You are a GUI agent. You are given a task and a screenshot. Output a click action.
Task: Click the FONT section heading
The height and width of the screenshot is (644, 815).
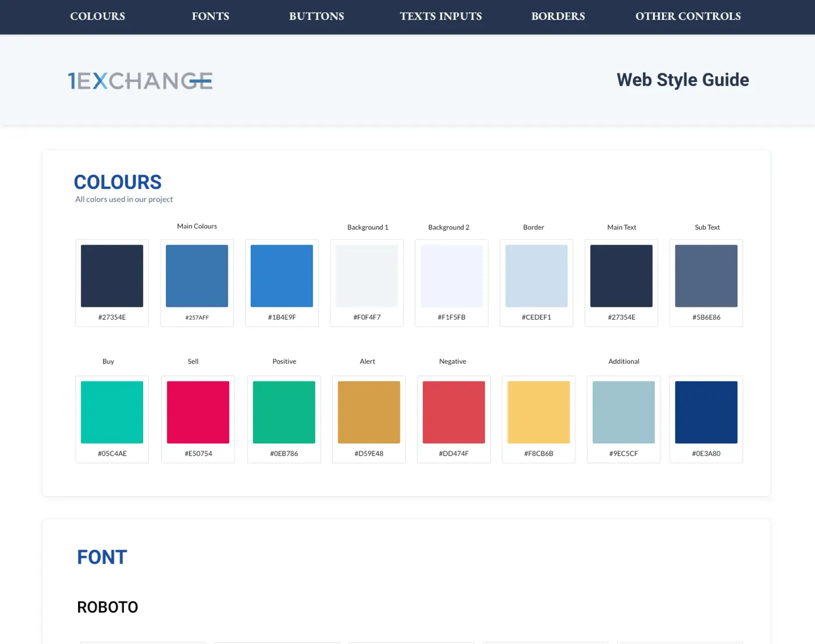(x=102, y=557)
